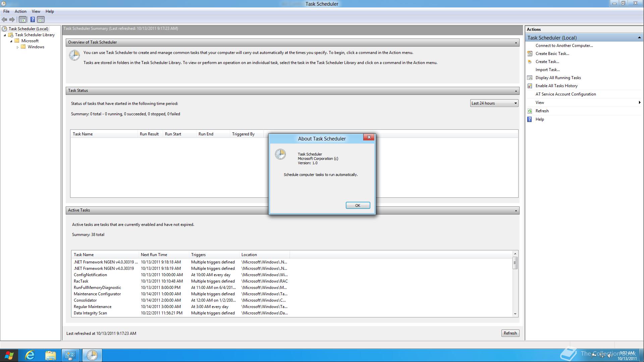Open the Action menu
Viewport: 644px width, 362px height.
[20, 11]
